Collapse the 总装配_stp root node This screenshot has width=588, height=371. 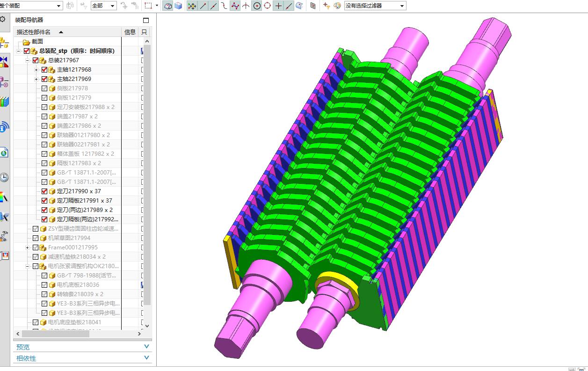(x=18, y=51)
